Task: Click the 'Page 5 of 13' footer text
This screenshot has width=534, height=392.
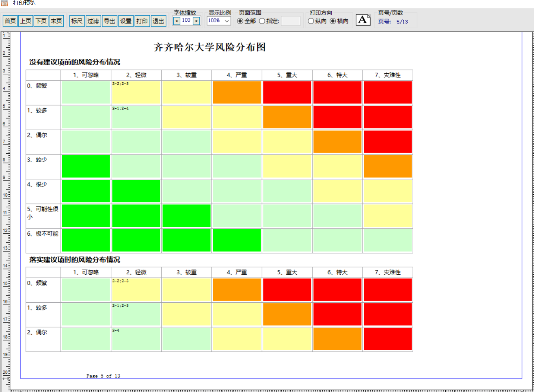Action: (103, 376)
